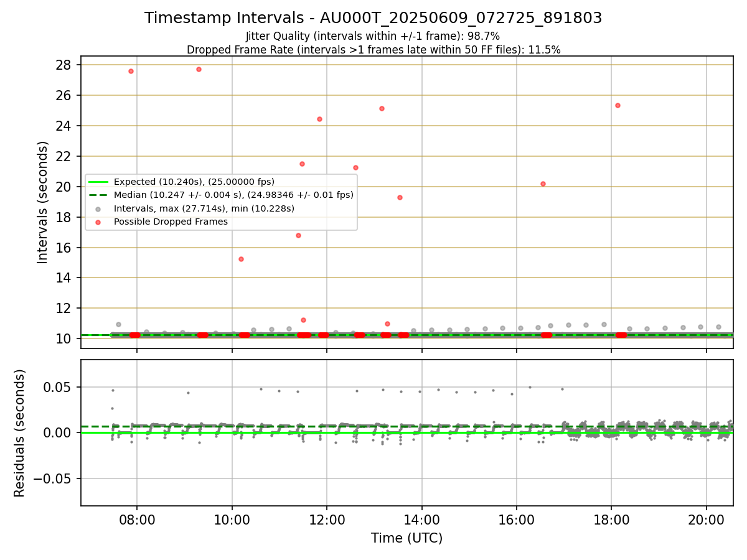This screenshot has height=560, width=747.
Task: Click the x-axis tick label 10:00
Action: 232,520
